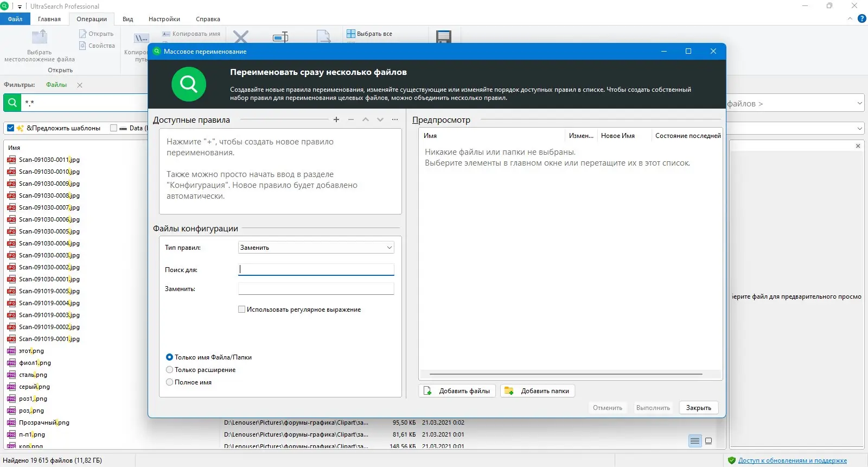Open the Тип правил dropdown

316,248
